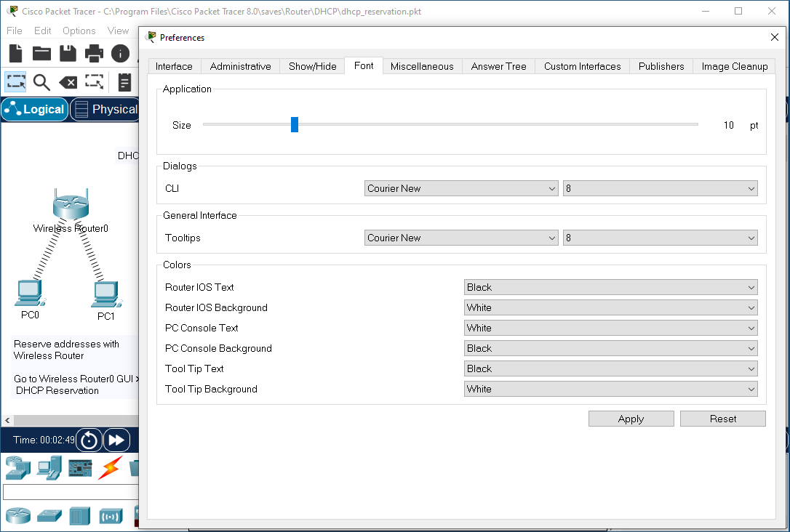790x532 pixels.
Task: Select PC1 device on canvas
Action: click(106, 294)
